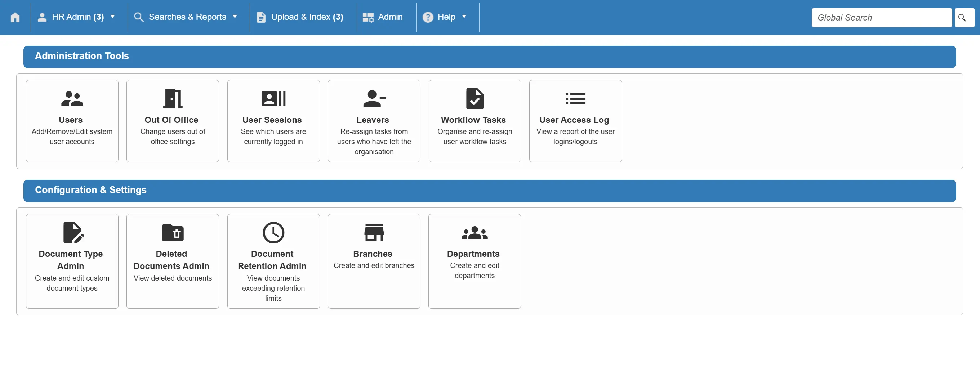Open the Users two-person icon tile

coord(72,99)
